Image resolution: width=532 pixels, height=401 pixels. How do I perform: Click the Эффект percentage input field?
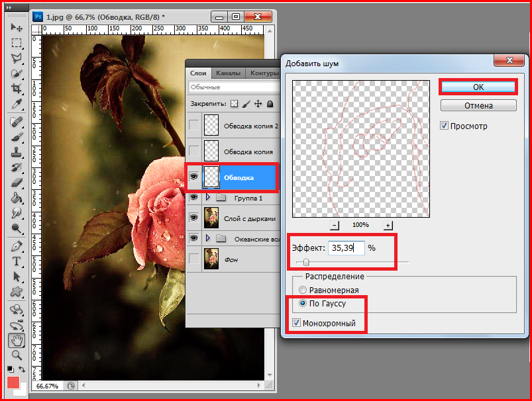pos(346,248)
